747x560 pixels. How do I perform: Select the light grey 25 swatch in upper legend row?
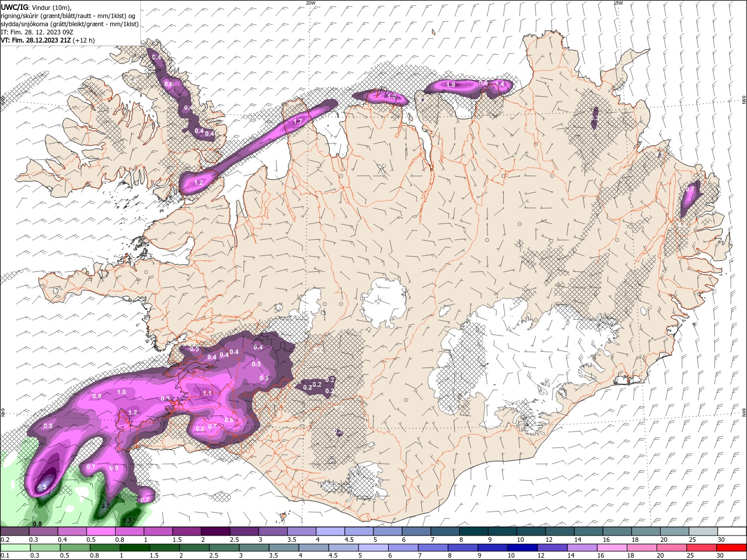pos(703,531)
